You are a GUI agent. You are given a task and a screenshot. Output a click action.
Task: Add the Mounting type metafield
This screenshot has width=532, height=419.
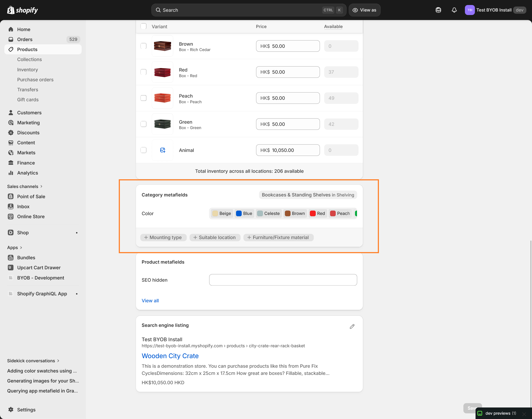(163, 237)
